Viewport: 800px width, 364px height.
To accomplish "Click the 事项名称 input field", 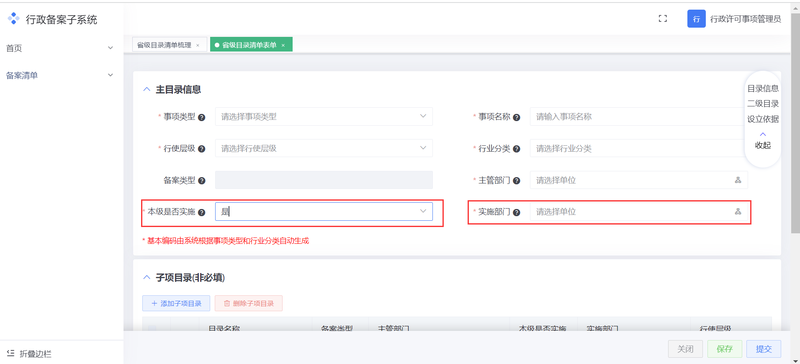I will point(639,116).
